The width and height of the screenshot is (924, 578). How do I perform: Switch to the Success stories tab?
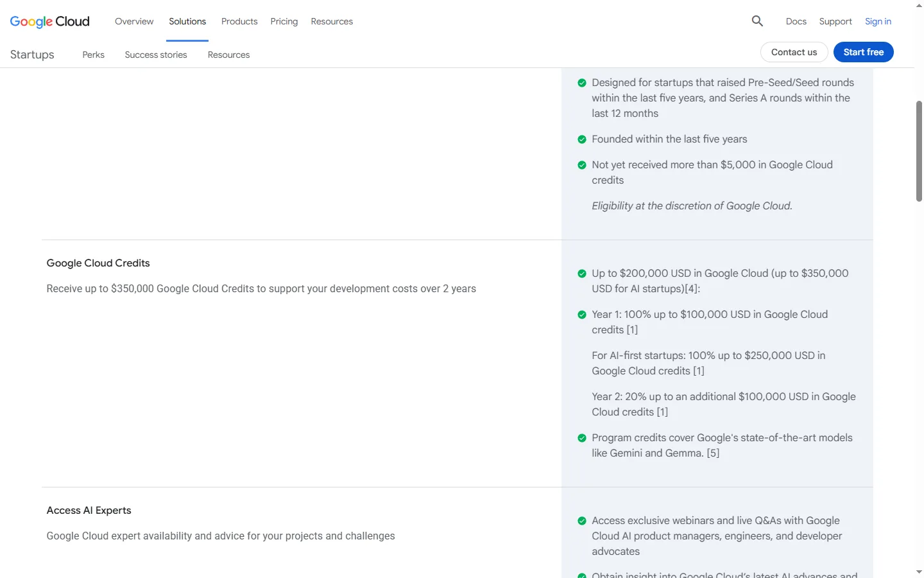tap(156, 55)
